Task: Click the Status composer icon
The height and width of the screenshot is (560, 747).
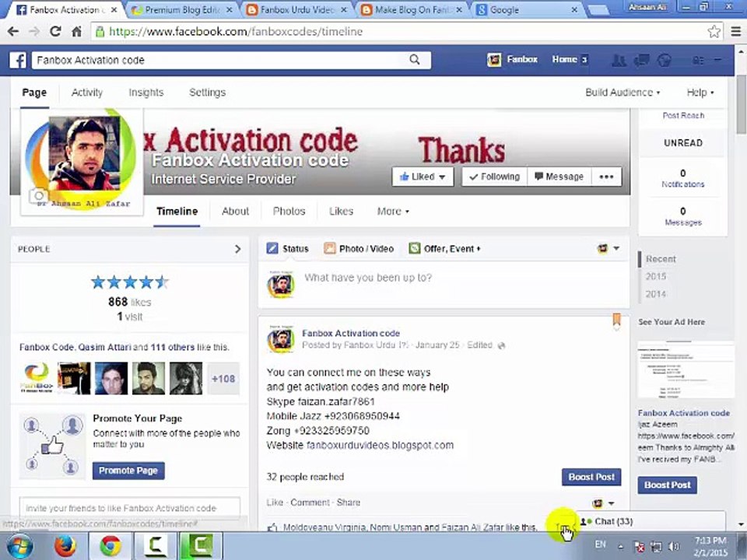Action: pos(272,248)
